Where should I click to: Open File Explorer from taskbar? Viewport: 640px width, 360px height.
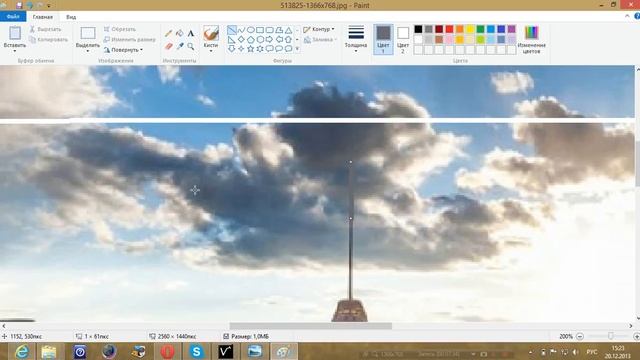tap(49, 351)
